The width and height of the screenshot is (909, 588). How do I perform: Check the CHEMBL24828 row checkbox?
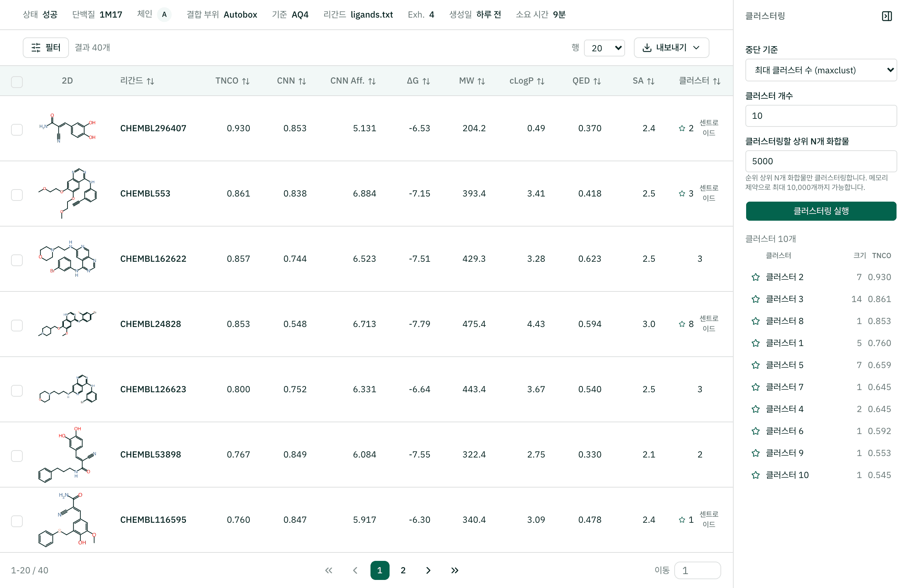point(17,325)
